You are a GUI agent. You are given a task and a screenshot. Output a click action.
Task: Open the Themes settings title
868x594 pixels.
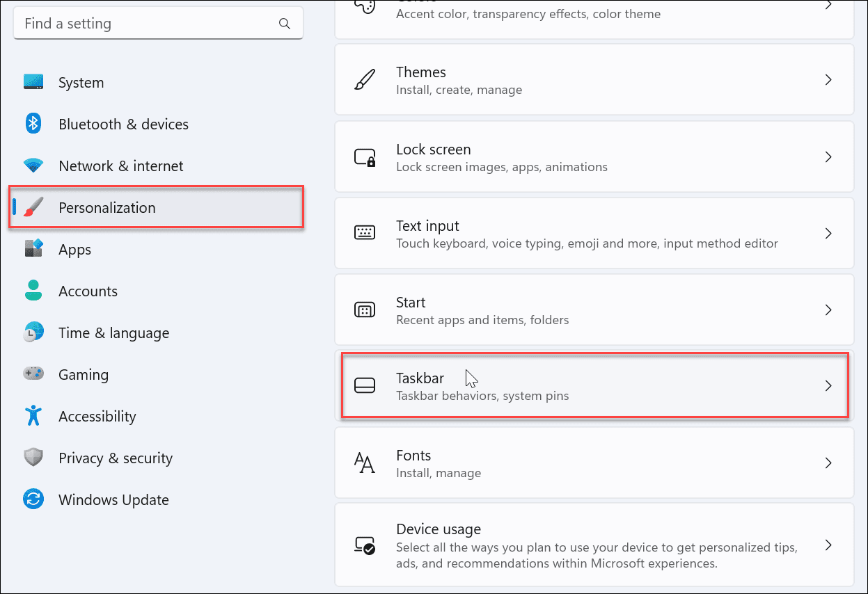tap(421, 72)
